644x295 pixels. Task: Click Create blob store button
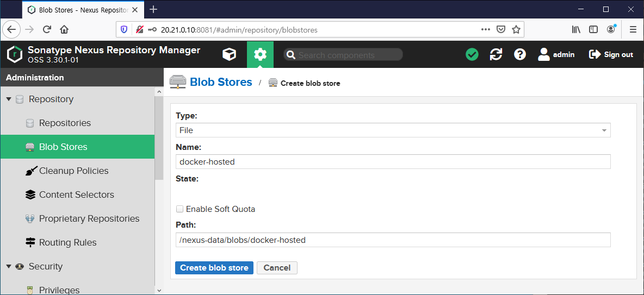coord(214,268)
